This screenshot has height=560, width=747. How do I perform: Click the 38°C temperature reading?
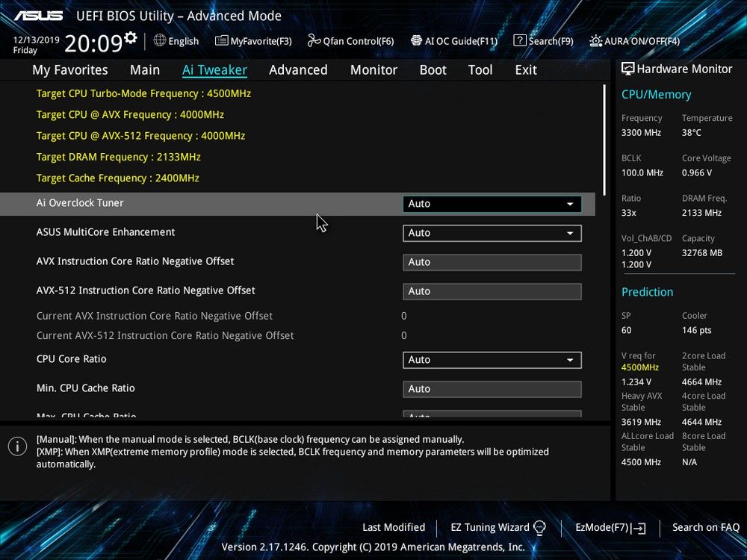click(691, 133)
